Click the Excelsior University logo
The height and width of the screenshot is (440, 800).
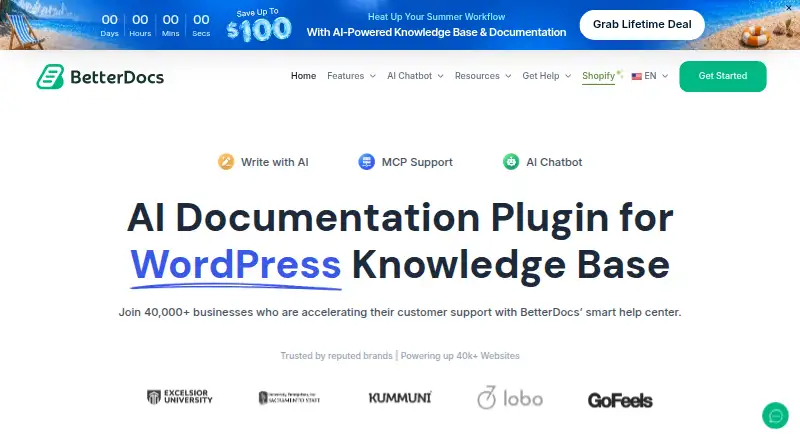point(180,397)
